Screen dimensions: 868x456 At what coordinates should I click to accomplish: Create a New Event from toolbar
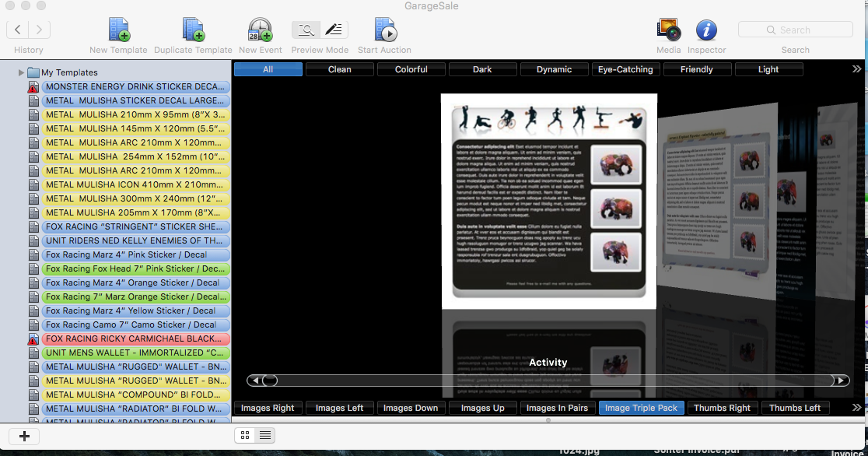[x=260, y=30]
